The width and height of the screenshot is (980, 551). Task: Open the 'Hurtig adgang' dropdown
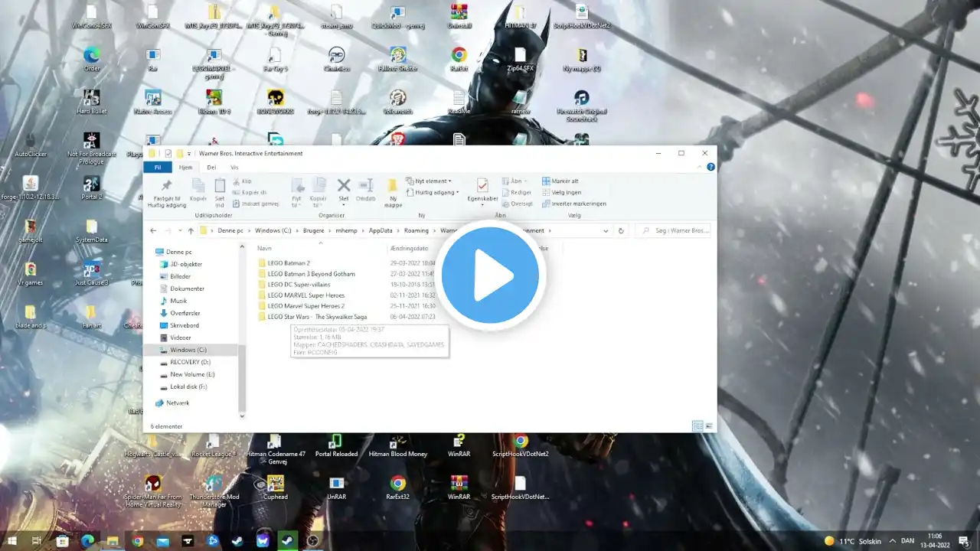point(433,192)
